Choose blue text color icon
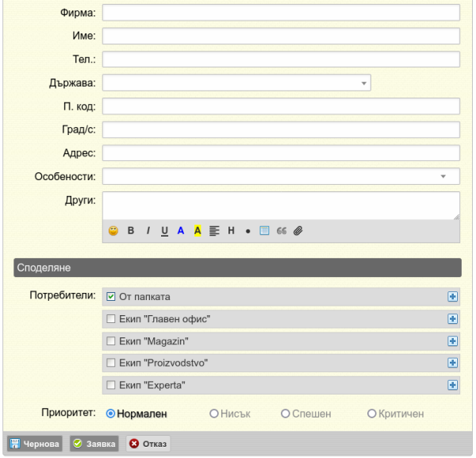 (x=181, y=231)
